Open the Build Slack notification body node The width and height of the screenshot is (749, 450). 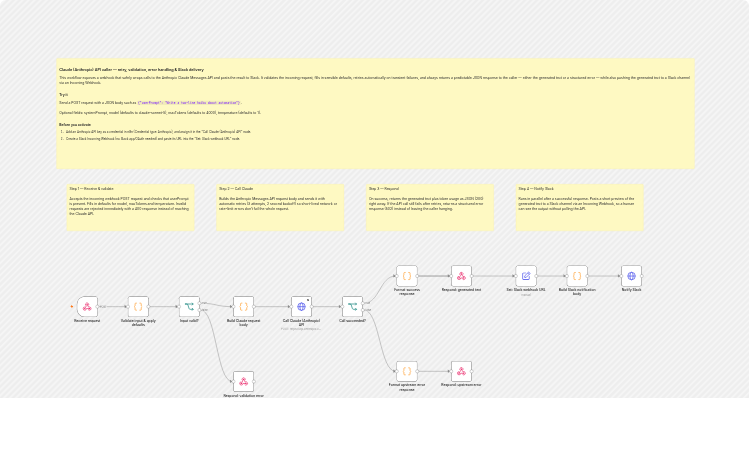coord(577,276)
